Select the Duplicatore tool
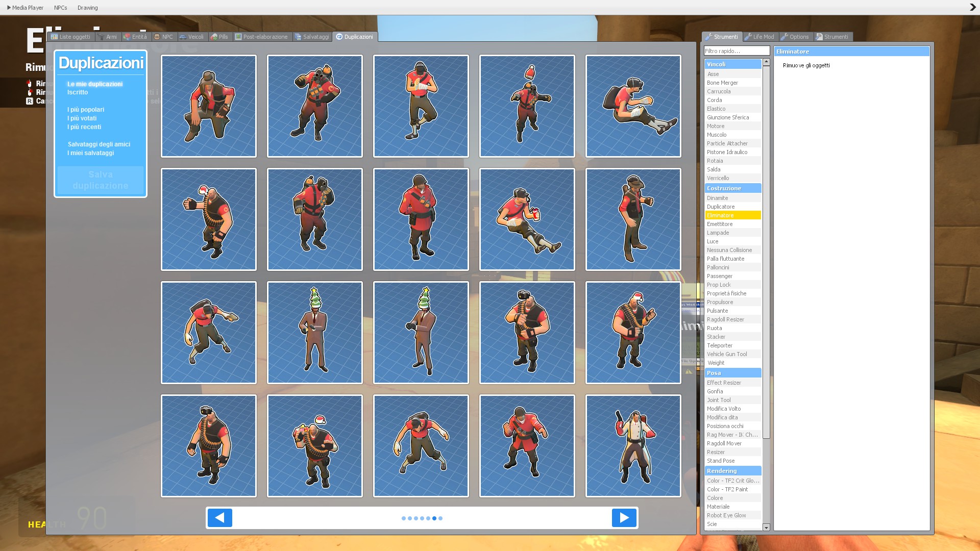Viewport: 980px width, 551px height. (x=721, y=207)
